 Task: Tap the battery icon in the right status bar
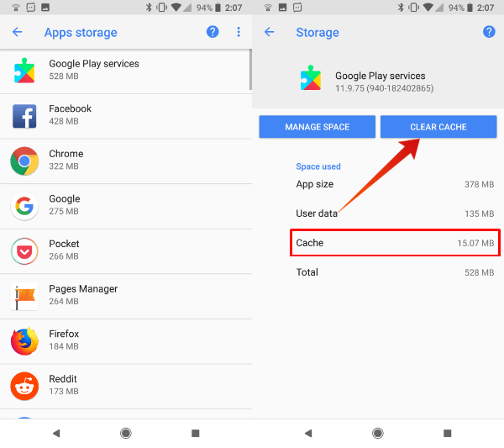tap(470, 7)
